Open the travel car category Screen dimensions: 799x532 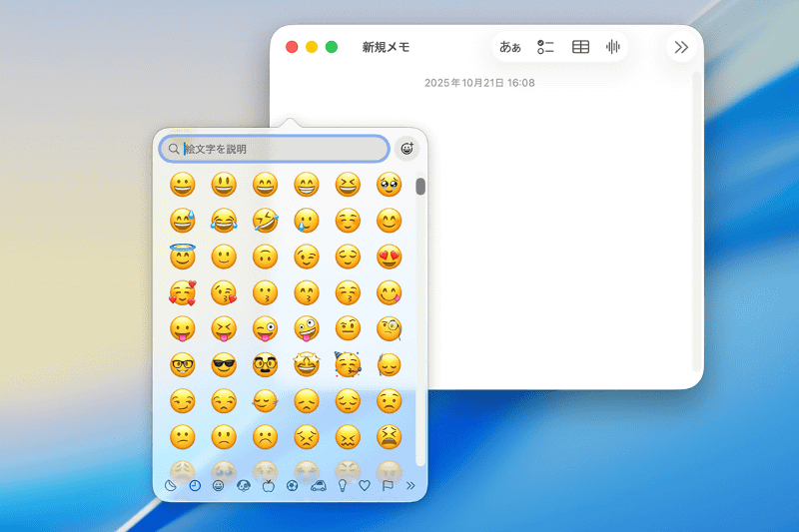318,485
